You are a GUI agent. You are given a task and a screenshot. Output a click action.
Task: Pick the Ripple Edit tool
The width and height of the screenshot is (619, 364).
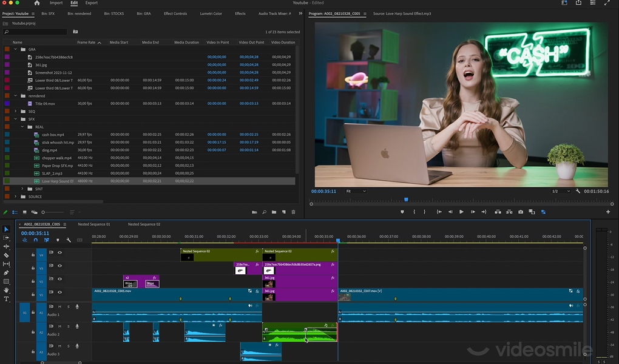coord(6,246)
